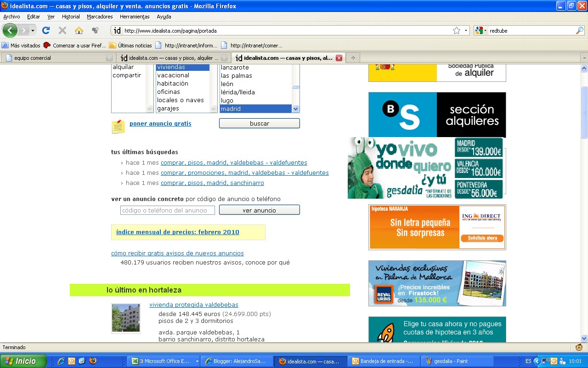Click the grey toolbar icon next to Home

tap(96, 30)
